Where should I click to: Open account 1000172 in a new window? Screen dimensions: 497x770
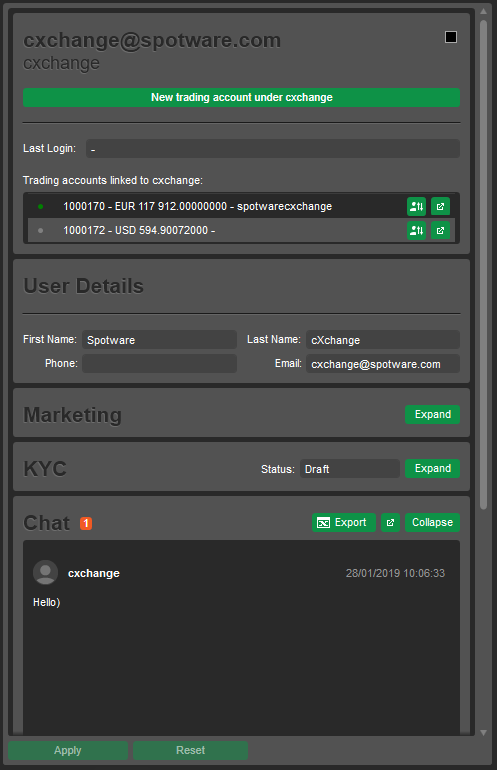[x=441, y=230]
